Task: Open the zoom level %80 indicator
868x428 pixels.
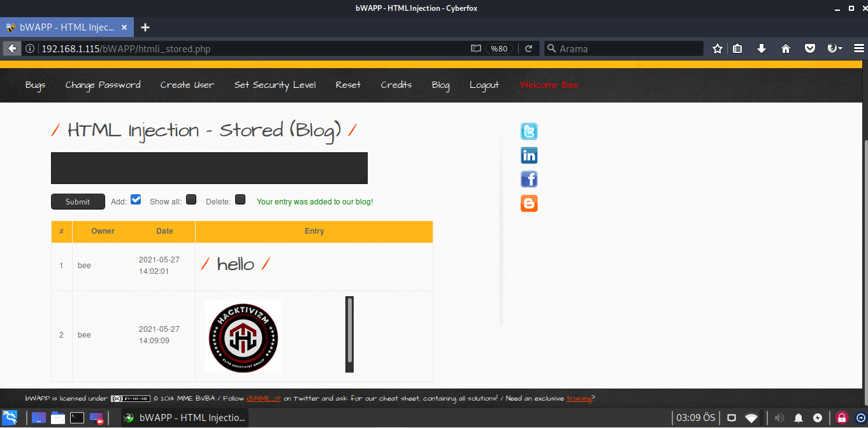Action: point(498,48)
